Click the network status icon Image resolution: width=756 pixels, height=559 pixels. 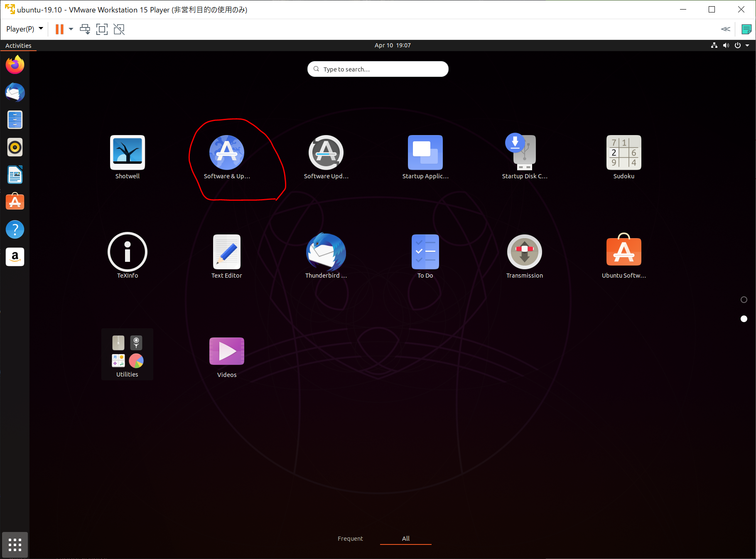(714, 45)
